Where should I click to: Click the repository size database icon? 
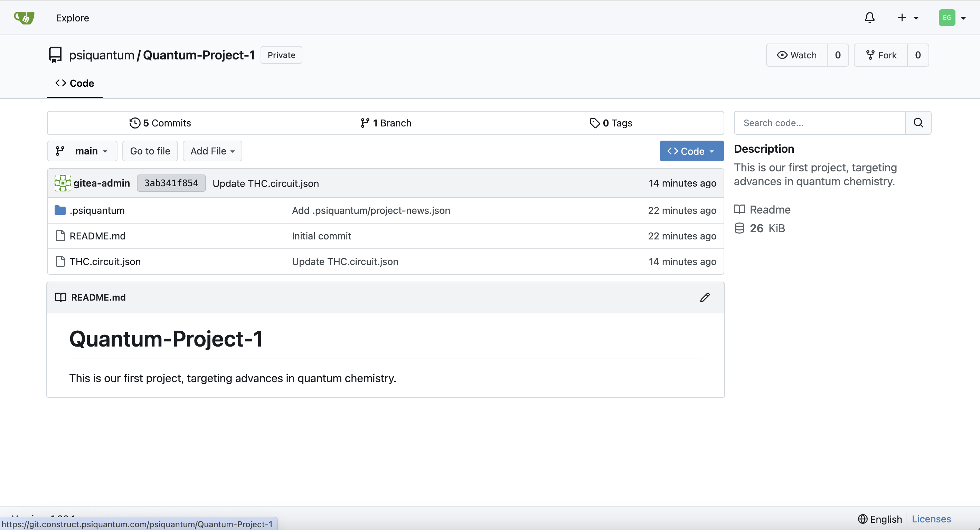pos(739,228)
